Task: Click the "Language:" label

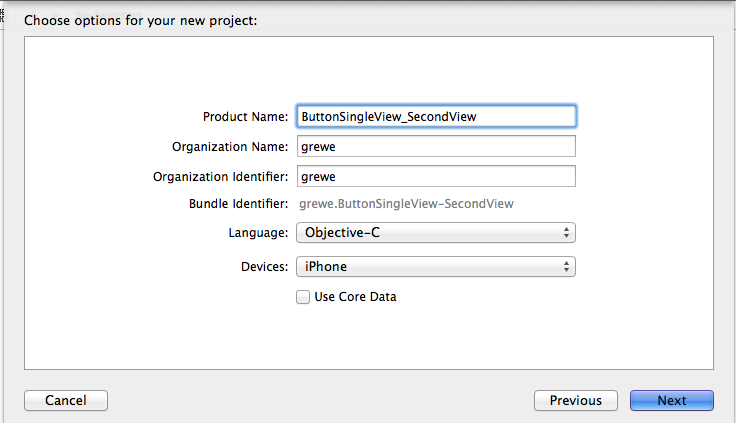Action: (x=258, y=233)
